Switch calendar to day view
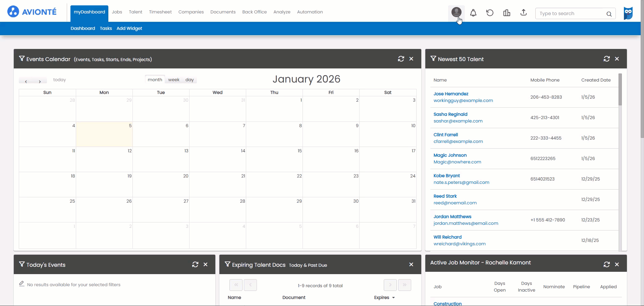The image size is (644, 306). pyautogui.click(x=190, y=80)
